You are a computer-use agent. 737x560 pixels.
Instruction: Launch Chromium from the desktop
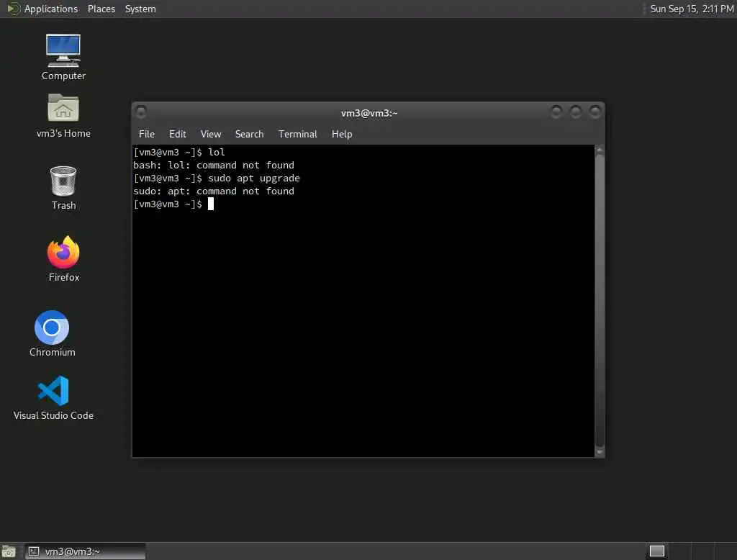(x=52, y=334)
